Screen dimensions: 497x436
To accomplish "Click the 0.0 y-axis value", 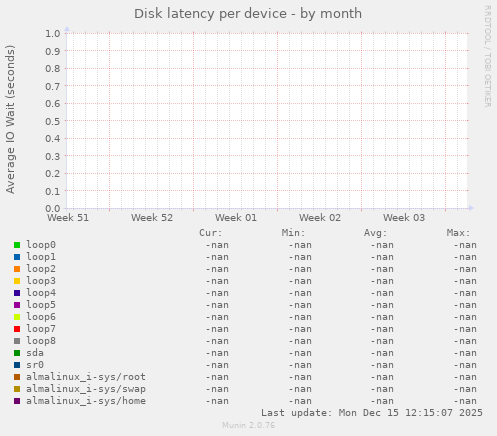I will click(x=53, y=209).
